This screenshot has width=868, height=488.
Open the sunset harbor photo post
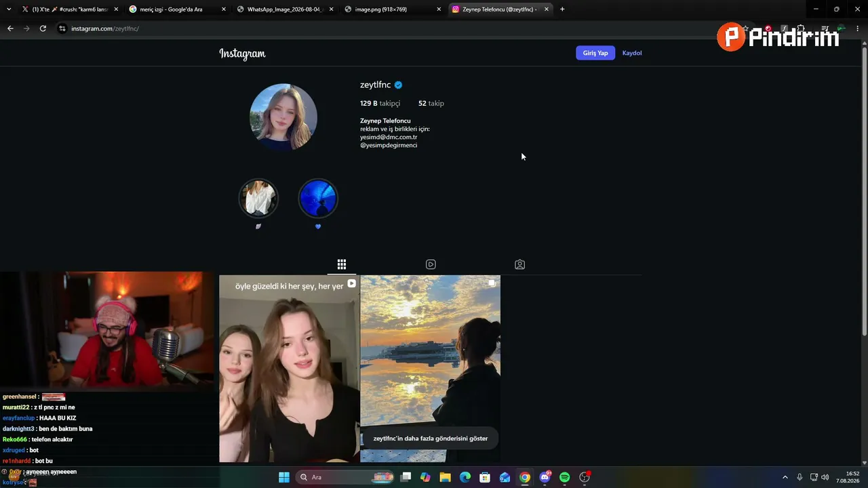[431, 369]
